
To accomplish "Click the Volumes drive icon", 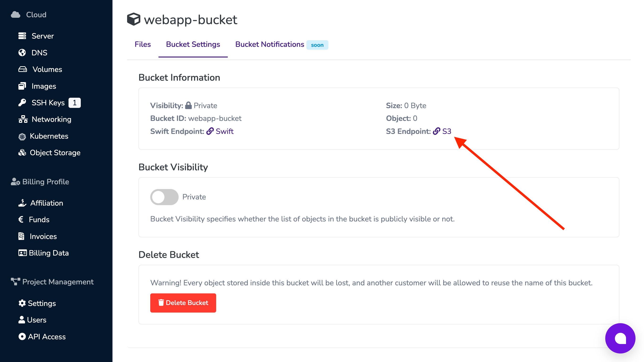I will 22,69.
